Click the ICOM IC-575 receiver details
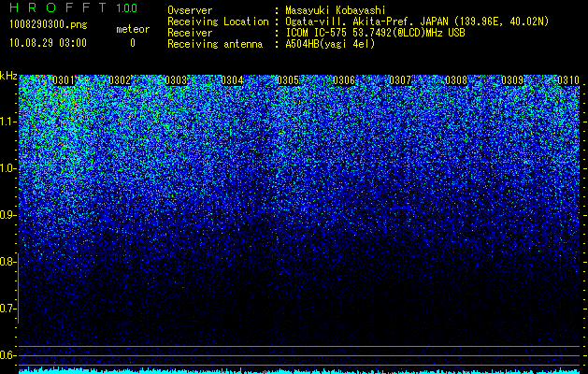 [x=375, y=33]
